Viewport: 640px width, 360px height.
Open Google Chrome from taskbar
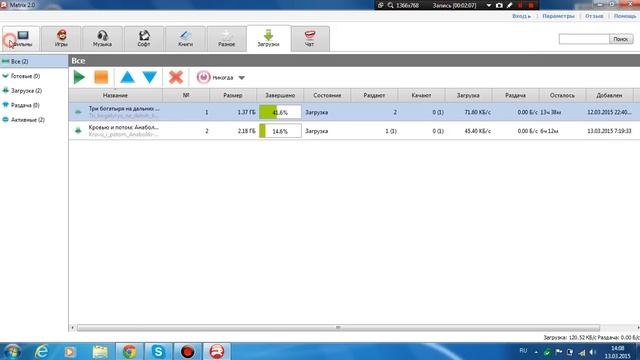click(x=130, y=351)
